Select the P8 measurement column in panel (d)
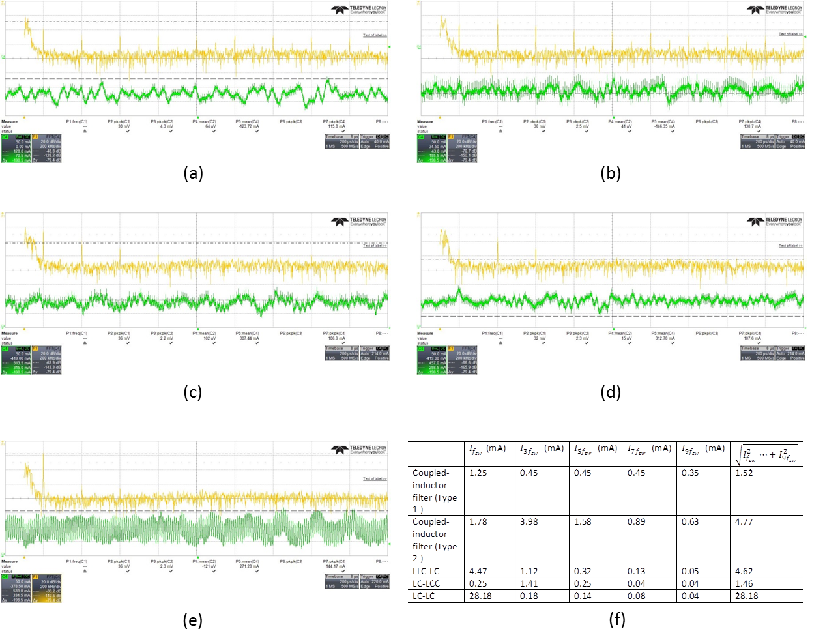840x642 pixels. 798,333
